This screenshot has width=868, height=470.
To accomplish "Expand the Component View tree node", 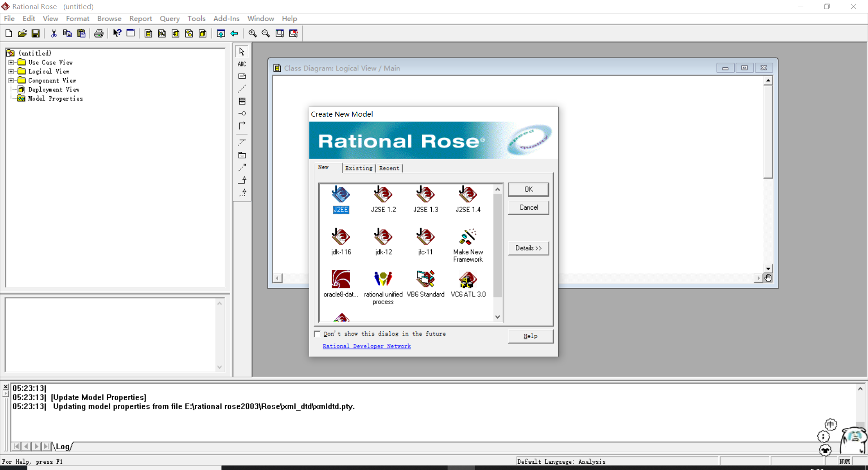I will pos(11,80).
